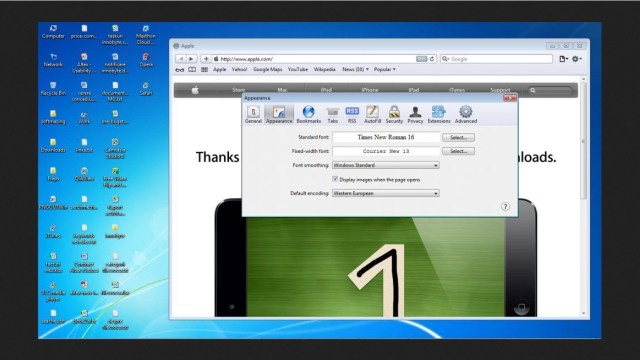Open the Reading List glasses icon

(180, 70)
